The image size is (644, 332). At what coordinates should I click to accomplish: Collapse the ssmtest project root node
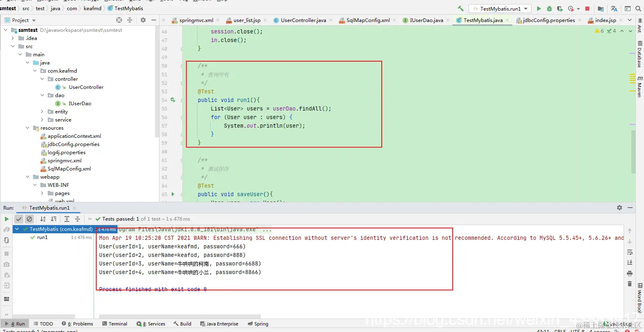[x=5, y=30]
